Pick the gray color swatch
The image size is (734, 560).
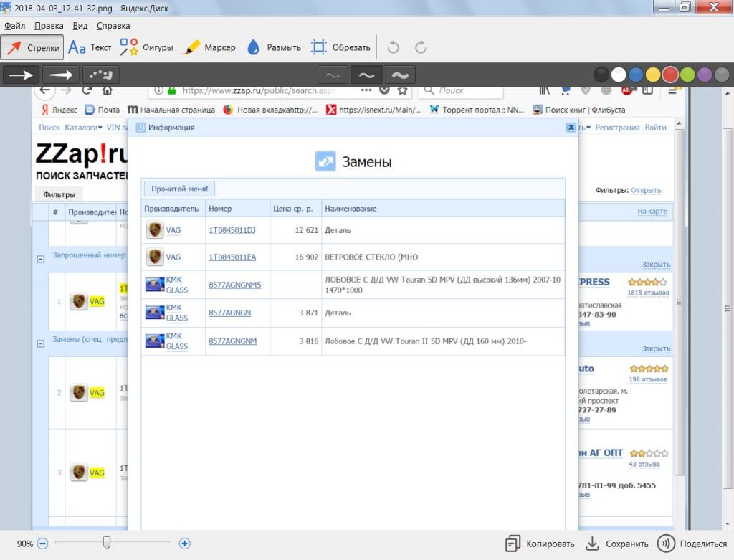[x=723, y=75]
